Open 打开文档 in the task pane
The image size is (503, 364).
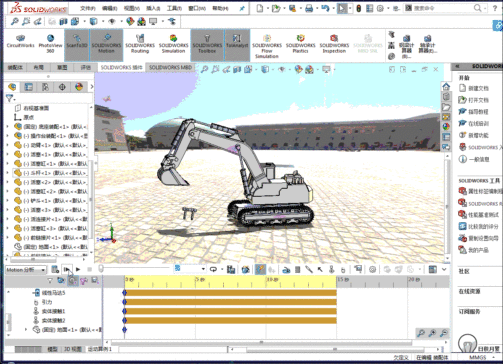pos(474,100)
